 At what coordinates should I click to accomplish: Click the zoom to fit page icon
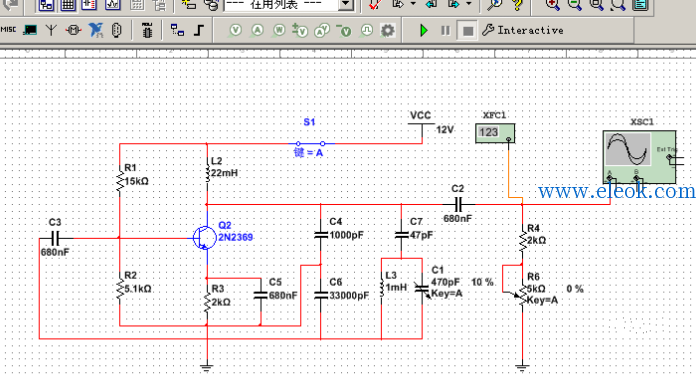(618, 5)
